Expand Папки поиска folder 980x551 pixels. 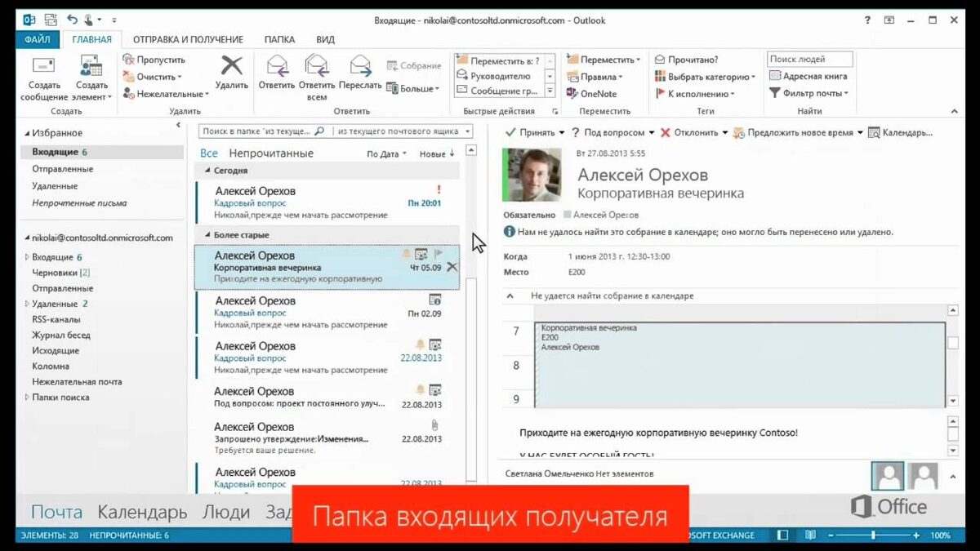pyautogui.click(x=27, y=398)
